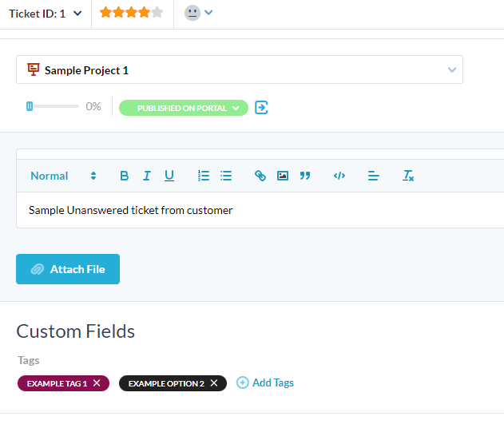
Task: Apply blockquote formatting
Action: click(305, 176)
